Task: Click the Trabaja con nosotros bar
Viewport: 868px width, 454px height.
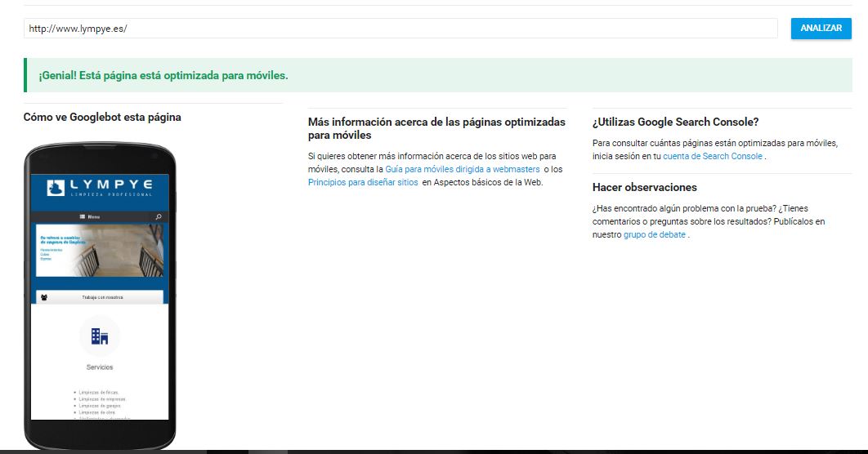Action: 102,297
